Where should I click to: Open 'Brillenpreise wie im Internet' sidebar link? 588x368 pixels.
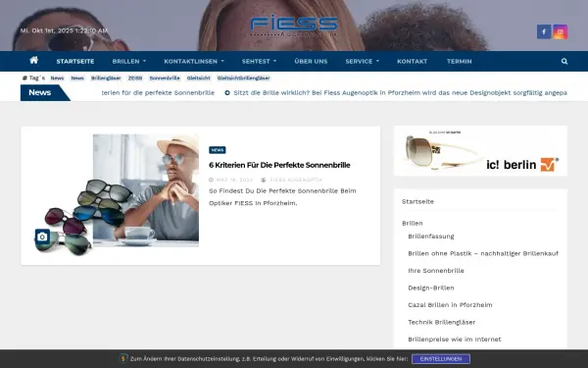tap(455, 340)
